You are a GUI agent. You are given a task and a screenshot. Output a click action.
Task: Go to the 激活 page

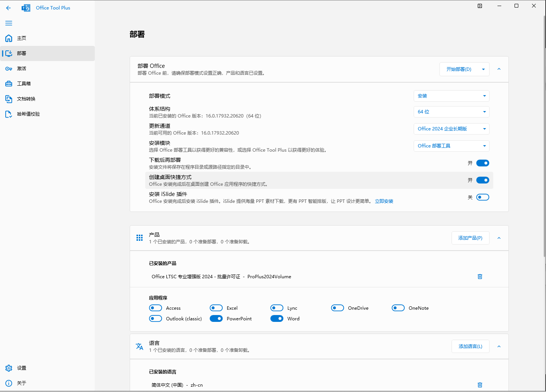click(x=22, y=69)
